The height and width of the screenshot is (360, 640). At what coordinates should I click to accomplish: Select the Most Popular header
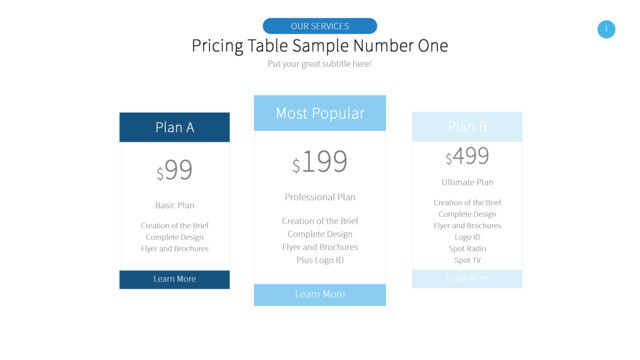point(320,113)
